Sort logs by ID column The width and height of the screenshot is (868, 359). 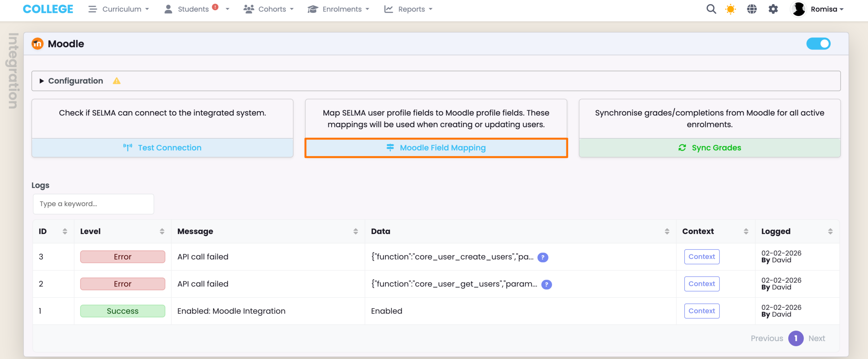tap(64, 232)
